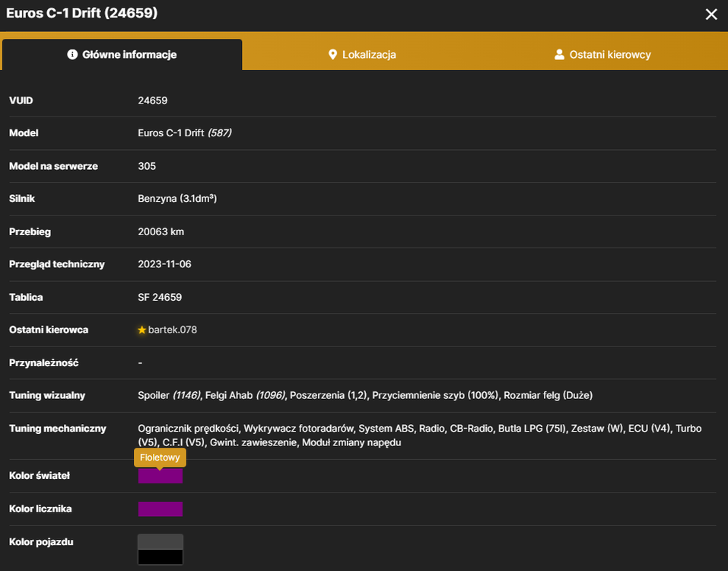Click the VUID value 24659
Screen dimensions: 728x571
153,100
